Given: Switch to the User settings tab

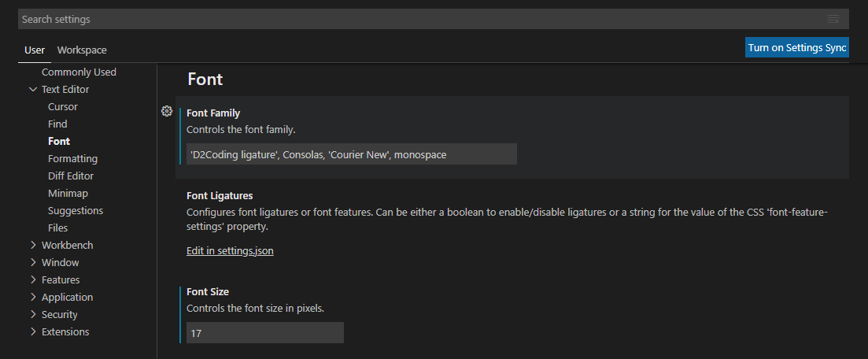Looking at the screenshot, I should pos(35,50).
